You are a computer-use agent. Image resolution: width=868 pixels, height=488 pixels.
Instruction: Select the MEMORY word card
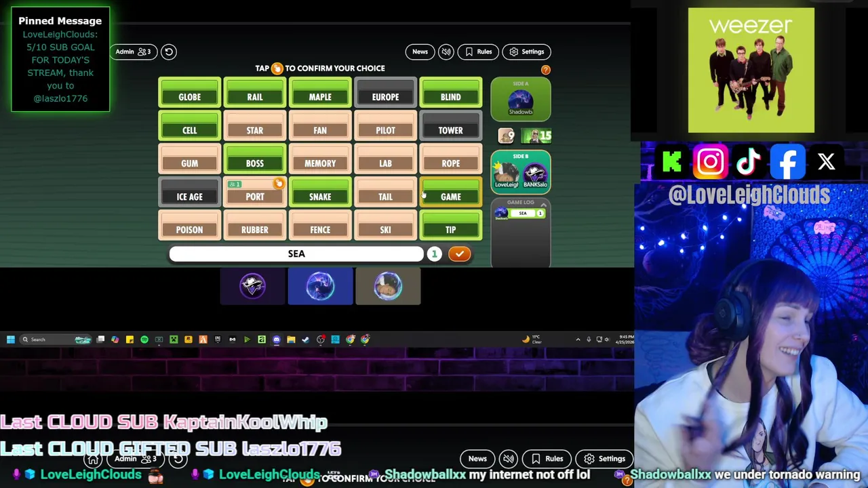pyautogui.click(x=320, y=160)
